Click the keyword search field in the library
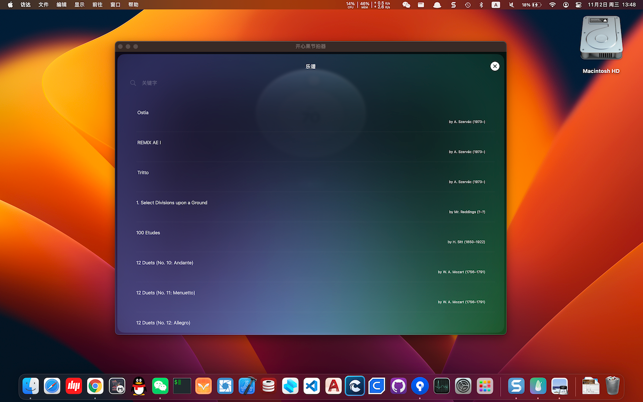Screen dimensions: 643x402 (x=312, y=83)
